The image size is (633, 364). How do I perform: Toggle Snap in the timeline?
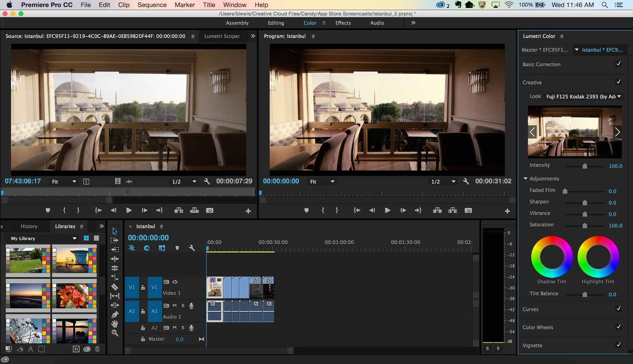[146, 248]
